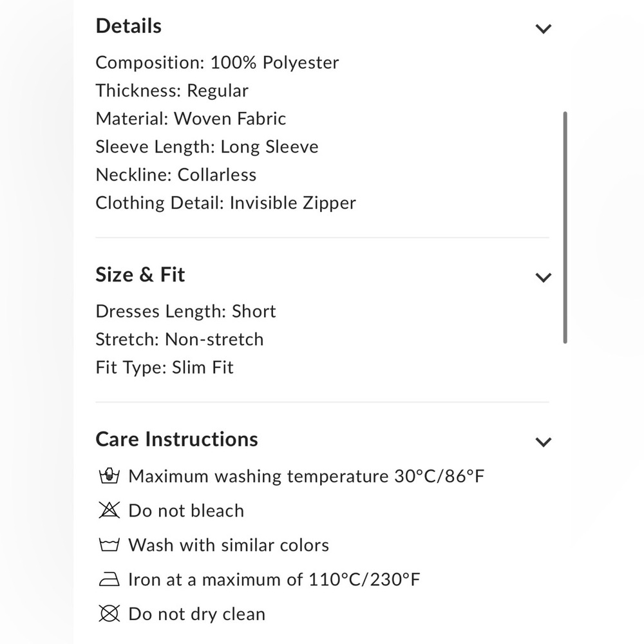The width and height of the screenshot is (644, 644).
Task: Click the Do not bleach label
Action: tap(186, 511)
